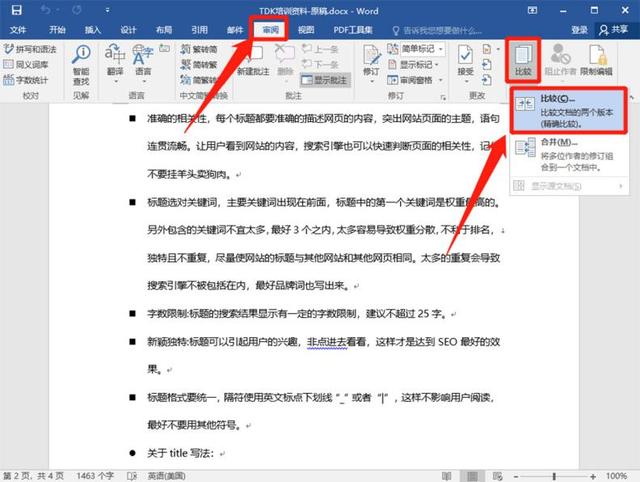This screenshot has height=482, width=640.
Task: Click the 第 2 页，共 4 页 status indicator
Action: click(33, 476)
